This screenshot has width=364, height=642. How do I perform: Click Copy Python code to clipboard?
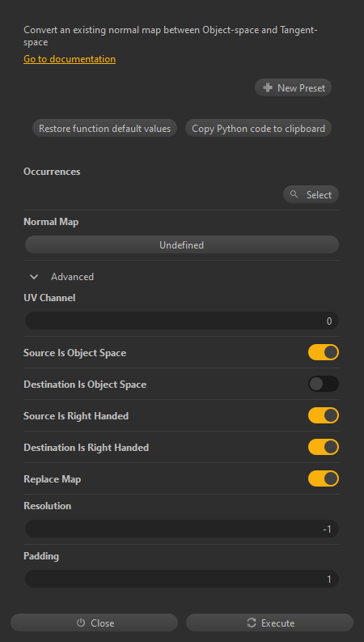point(259,128)
